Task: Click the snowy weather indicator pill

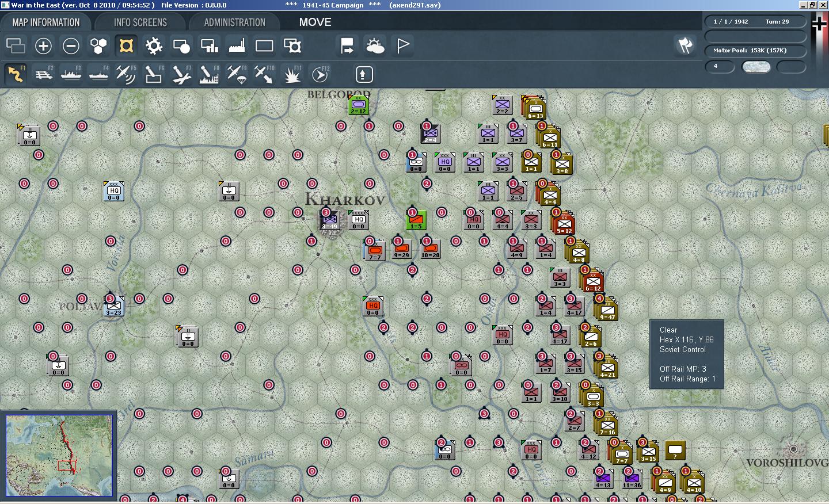Action: pyautogui.click(x=756, y=67)
